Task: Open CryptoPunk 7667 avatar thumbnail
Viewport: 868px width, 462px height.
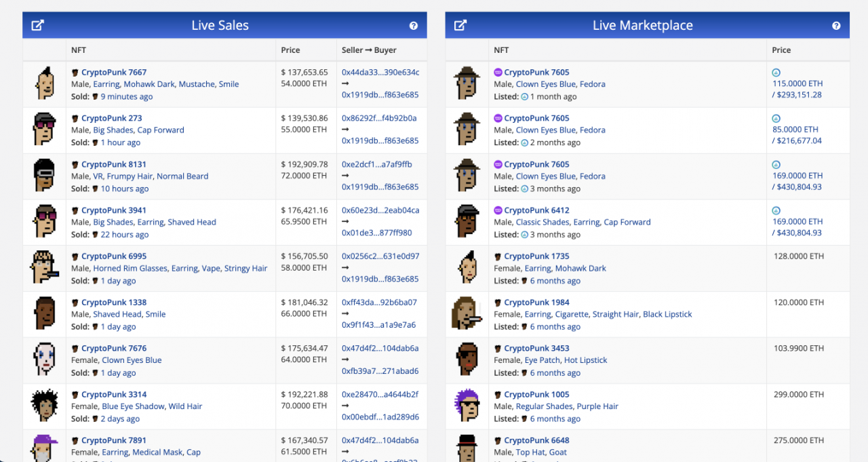Action: click(x=44, y=83)
